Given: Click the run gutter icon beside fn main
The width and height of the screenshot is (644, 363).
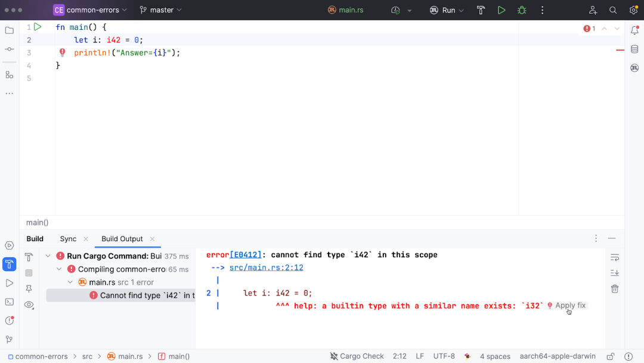Looking at the screenshot, I should [x=38, y=27].
